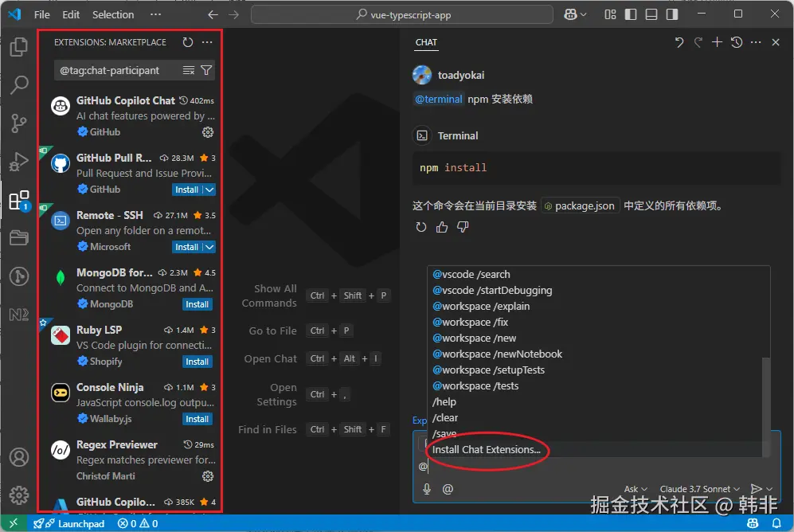
Task: Open notifications bell in status bar
Action: tap(776, 523)
